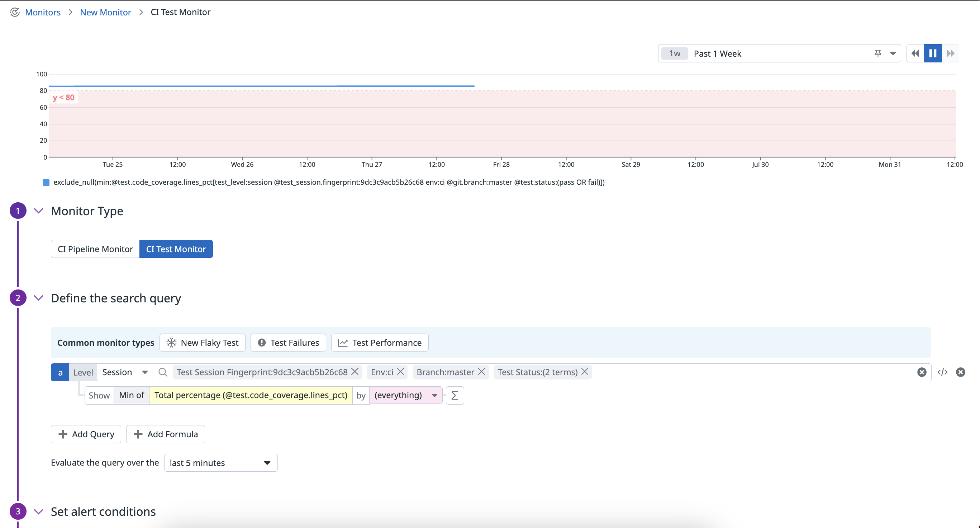The height and width of the screenshot is (528, 980).
Task: Remove Test Session Fingerprint filter chip
Action: (x=355, y=372)
